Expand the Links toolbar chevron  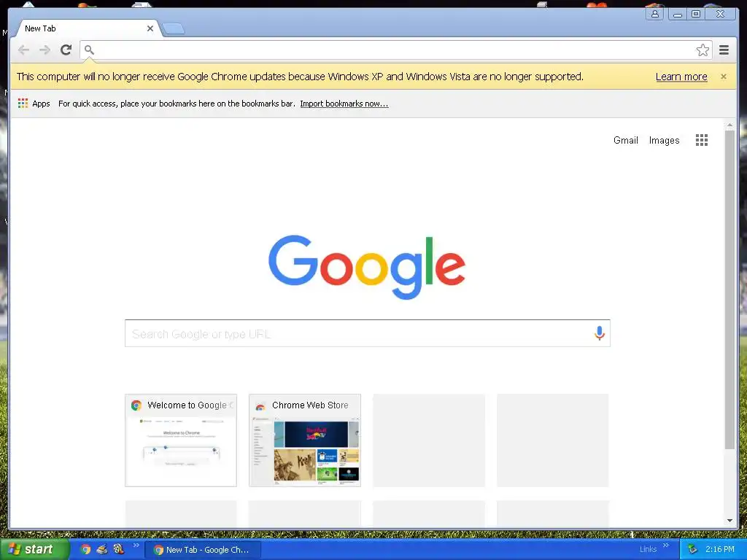tap(665, 545)
